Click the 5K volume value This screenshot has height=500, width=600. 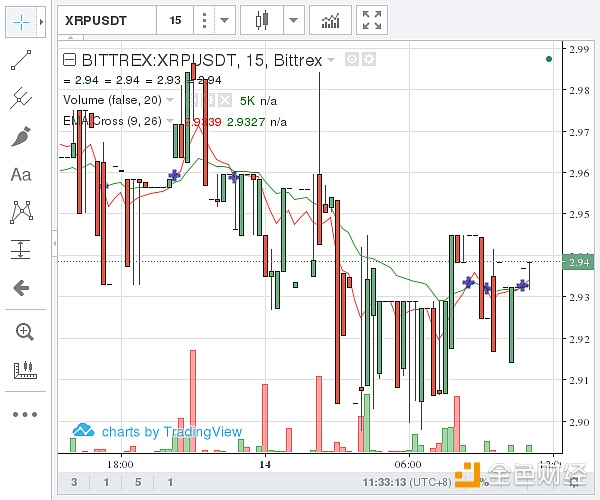click(x=247, y=101)
